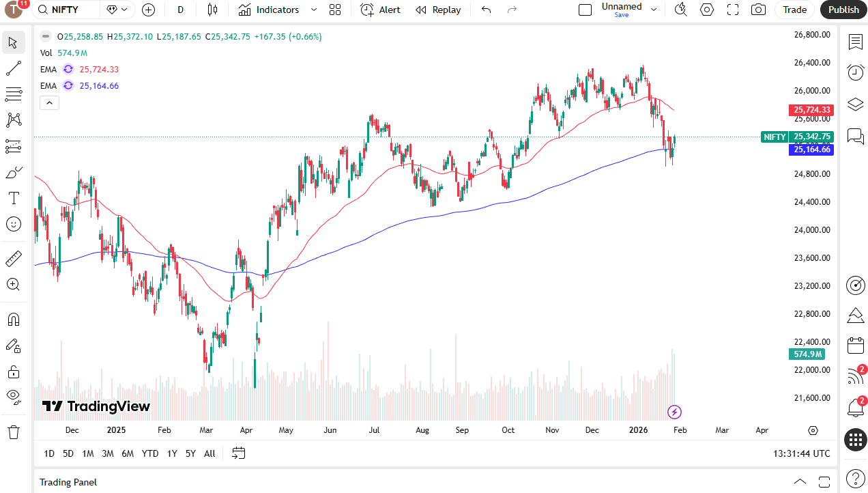
Task: Switch range to 6M
Action: pyautogui.click(x=128, y=453)
